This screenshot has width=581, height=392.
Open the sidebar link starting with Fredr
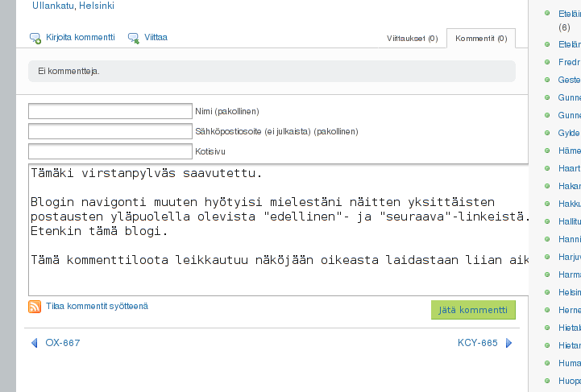570,62
